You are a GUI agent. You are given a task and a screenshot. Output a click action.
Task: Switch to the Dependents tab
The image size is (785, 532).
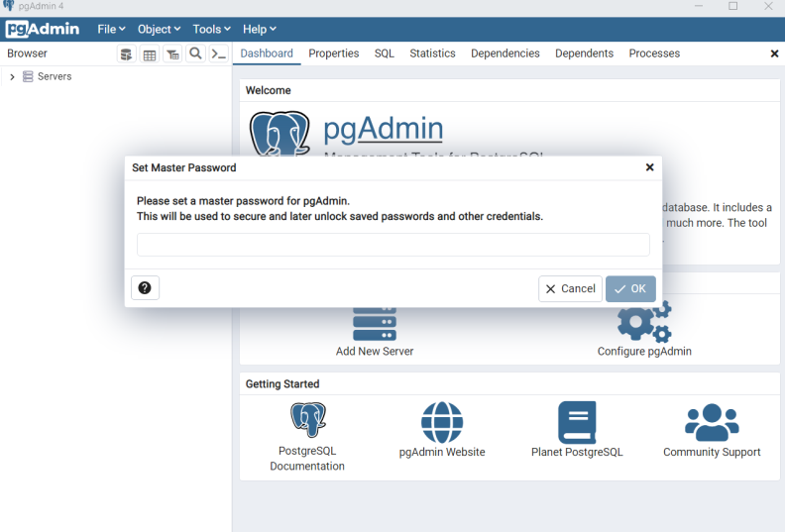584,53
